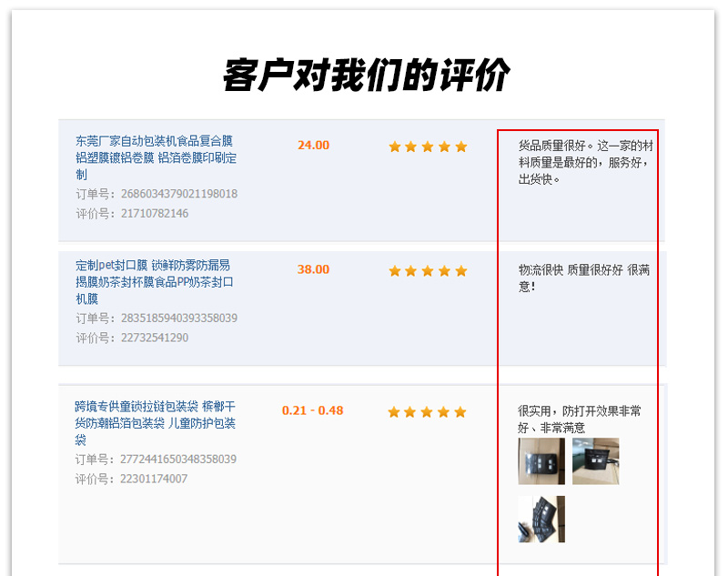
Task: Click the 客户对我们的评价 heading
Action: click(x=367, y=75)
